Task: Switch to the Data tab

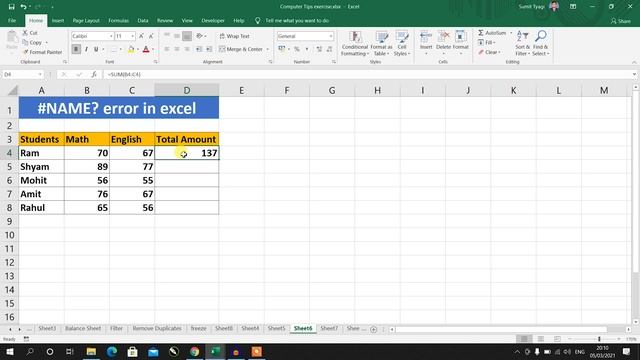Action: (143, 20)
